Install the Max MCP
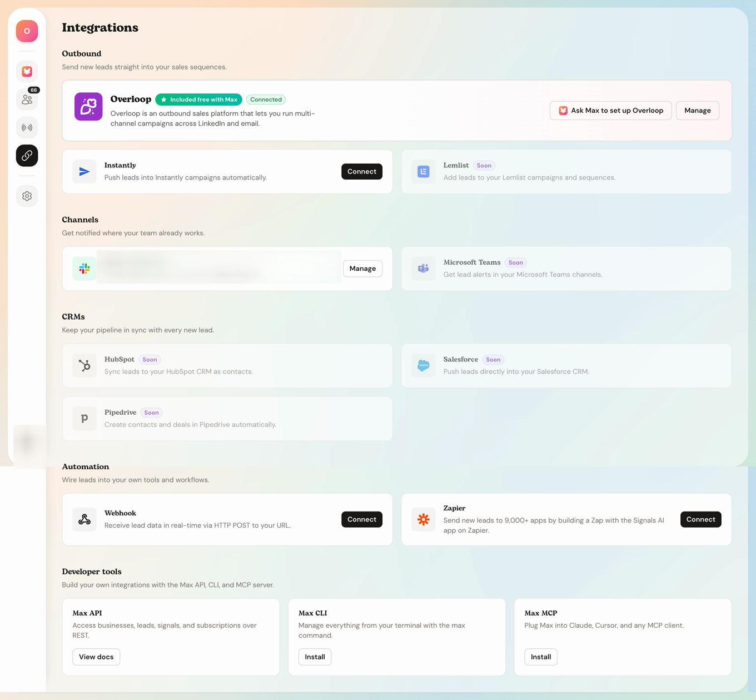Image resolution: width=756 pixels, height=700 pixels. 541,657
